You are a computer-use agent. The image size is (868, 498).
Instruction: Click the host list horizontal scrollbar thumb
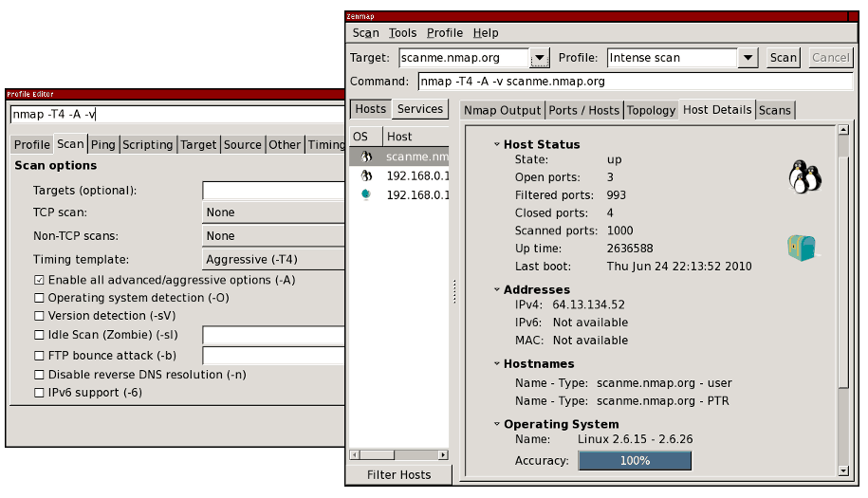(377, 455)
